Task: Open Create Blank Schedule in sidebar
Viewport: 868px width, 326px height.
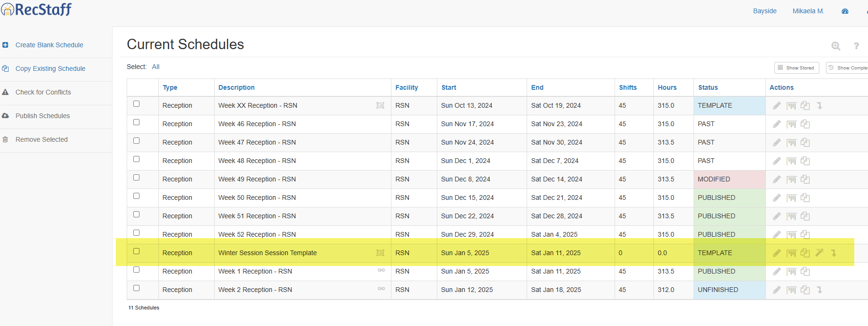Action: point(49,45)
